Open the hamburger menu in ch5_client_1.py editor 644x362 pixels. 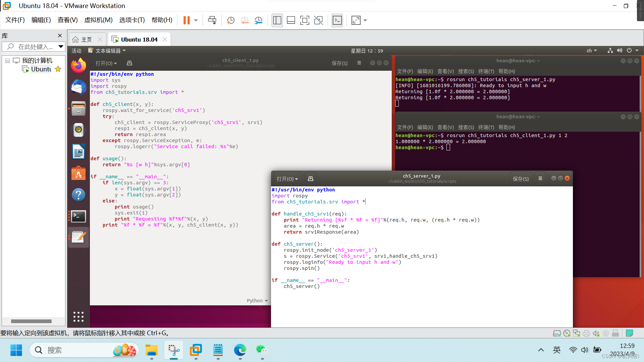pos(359,63)
